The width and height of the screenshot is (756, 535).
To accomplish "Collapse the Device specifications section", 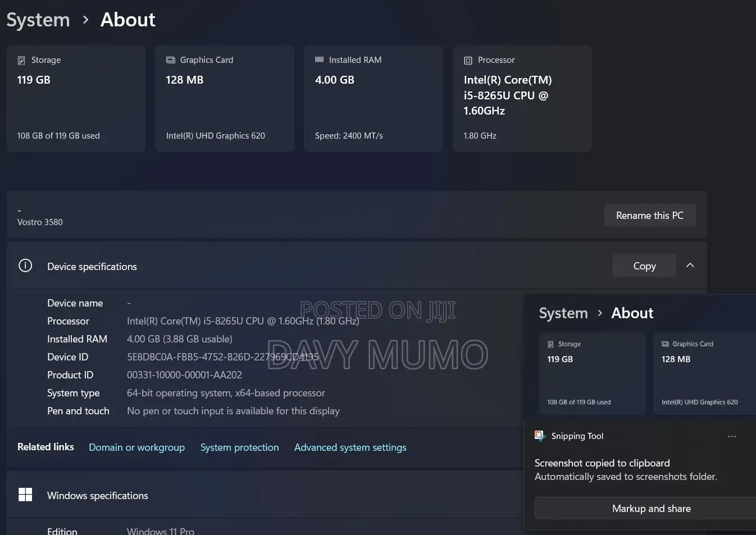I will (x=690, y=266).
